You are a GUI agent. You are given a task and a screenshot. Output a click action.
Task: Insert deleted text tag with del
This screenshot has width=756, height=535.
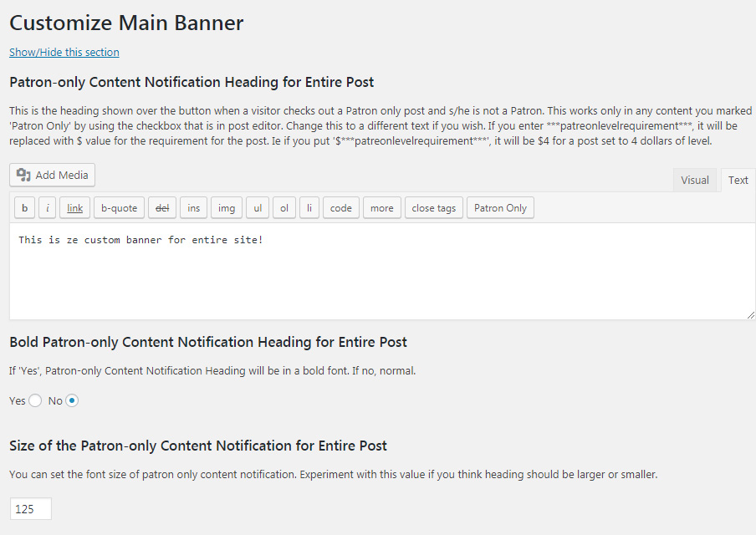point(162,208)
